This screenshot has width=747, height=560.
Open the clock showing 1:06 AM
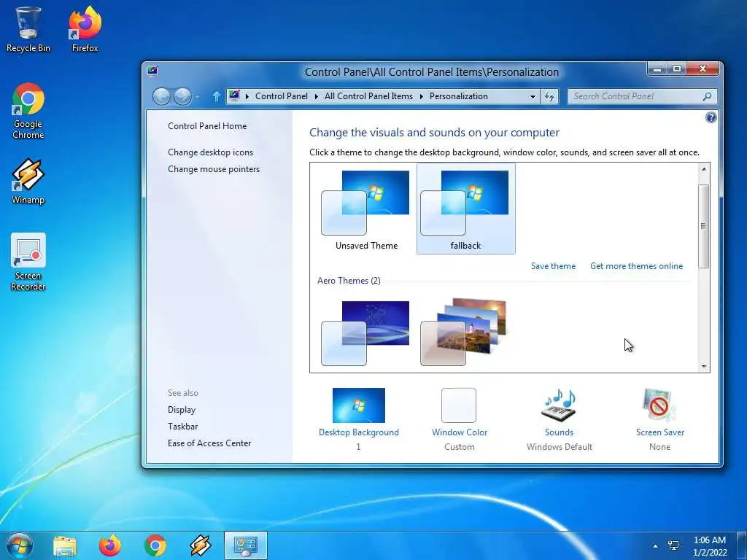point(709,545)
